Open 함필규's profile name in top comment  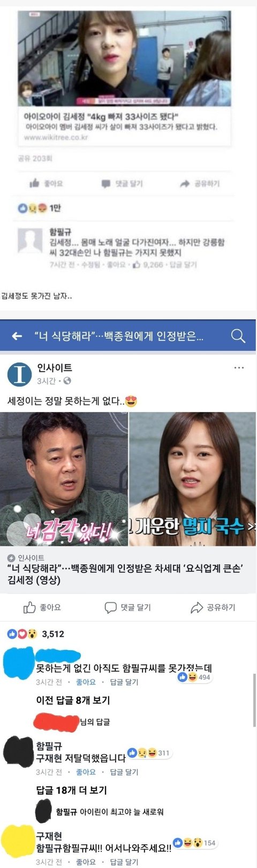pyautogui.click(x=60, y=232)
